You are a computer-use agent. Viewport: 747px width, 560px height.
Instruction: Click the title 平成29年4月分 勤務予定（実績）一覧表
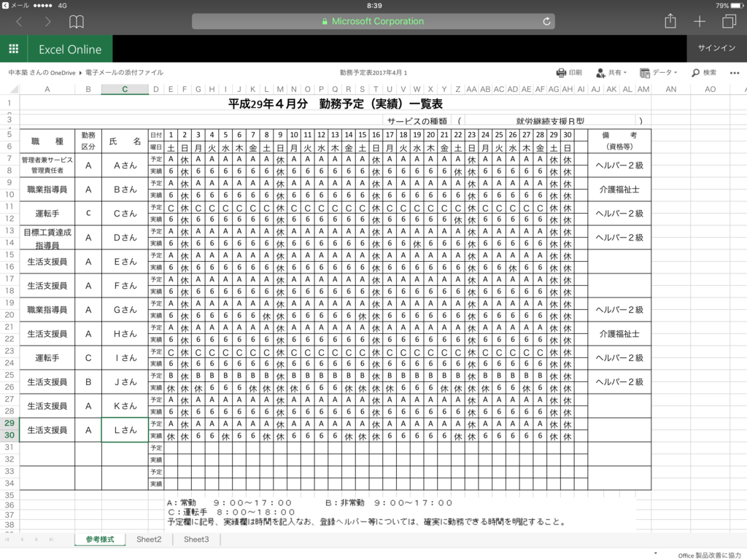tap(336, 104)
